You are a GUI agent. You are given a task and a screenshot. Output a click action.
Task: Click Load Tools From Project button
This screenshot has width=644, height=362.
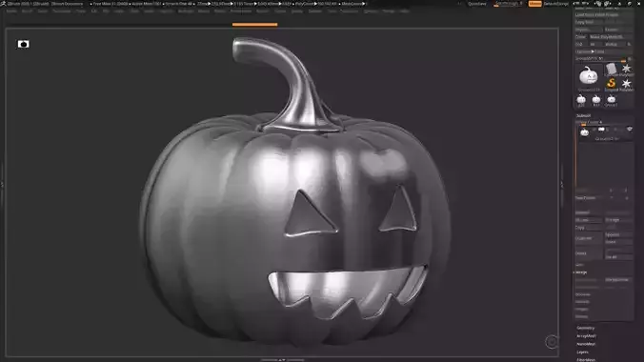pyautogui.click(x=603, y=14)
